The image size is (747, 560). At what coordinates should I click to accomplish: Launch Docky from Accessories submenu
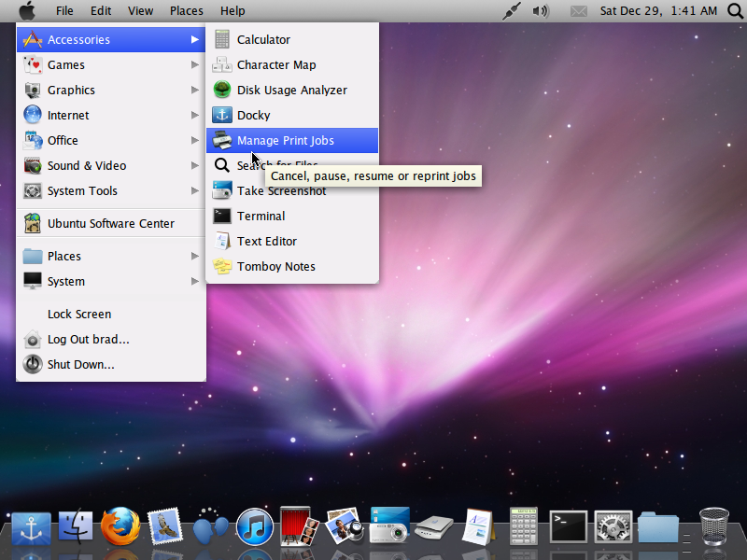pos(292,115)
